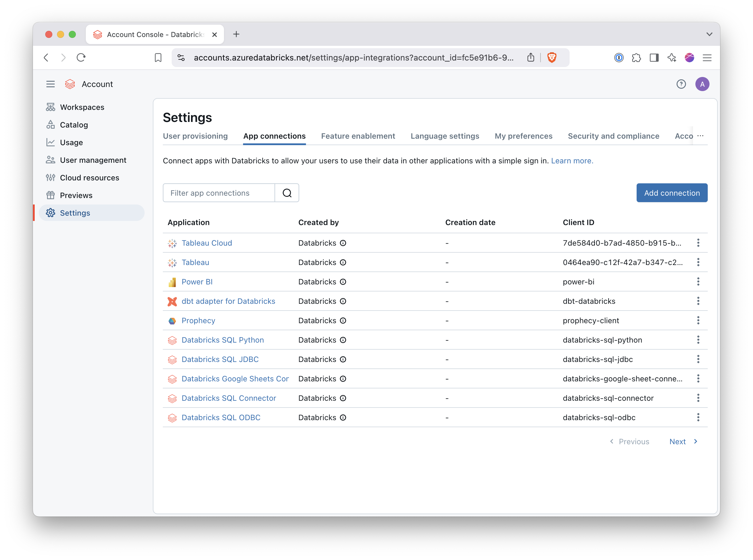Open a new browser tab with plus

(236, 34)
